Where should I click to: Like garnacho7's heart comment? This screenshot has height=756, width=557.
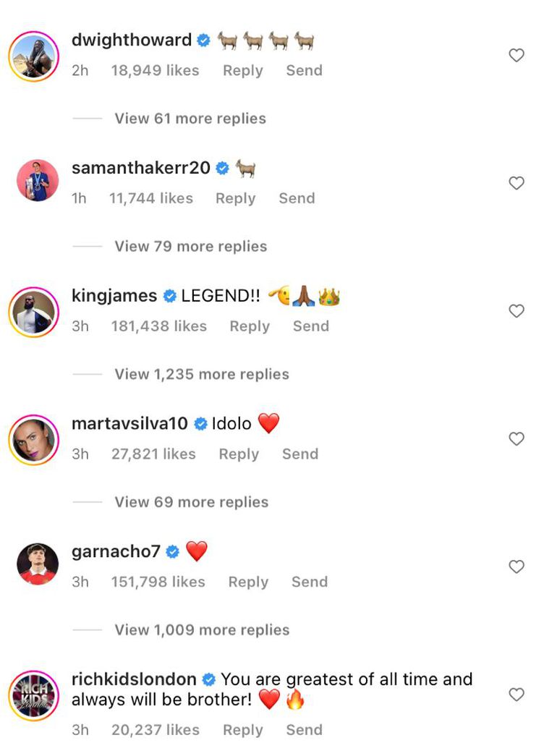[516, 567]
